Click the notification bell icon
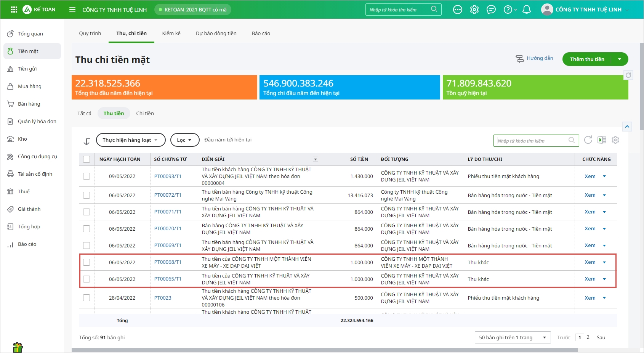The height and width of the screenshot is (353, 644). [x=527, y=10]
